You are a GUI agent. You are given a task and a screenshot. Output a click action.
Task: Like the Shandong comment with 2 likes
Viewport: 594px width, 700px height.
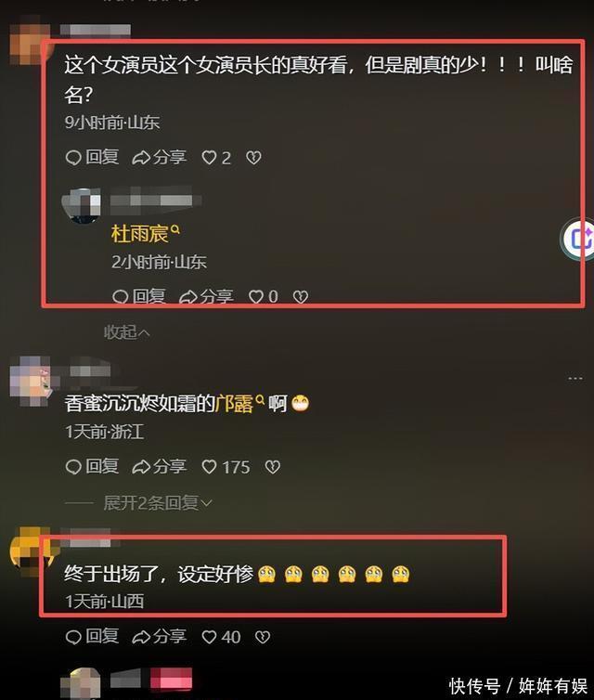click(216, 158)
